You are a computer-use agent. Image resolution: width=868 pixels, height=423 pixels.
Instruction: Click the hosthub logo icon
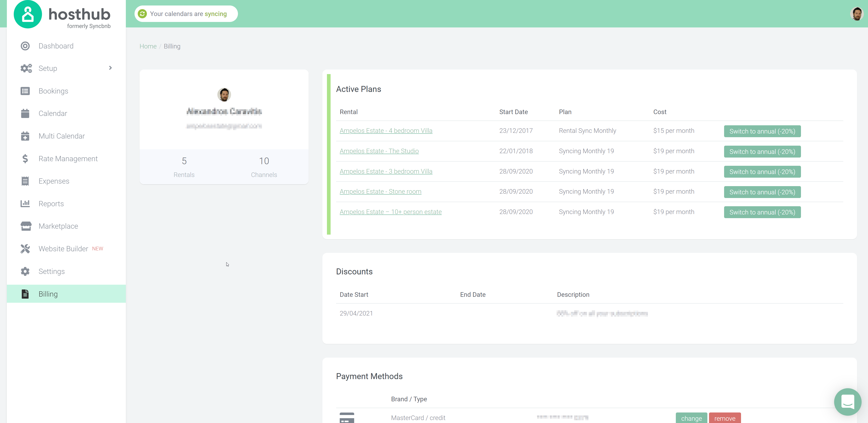(28, 14)
